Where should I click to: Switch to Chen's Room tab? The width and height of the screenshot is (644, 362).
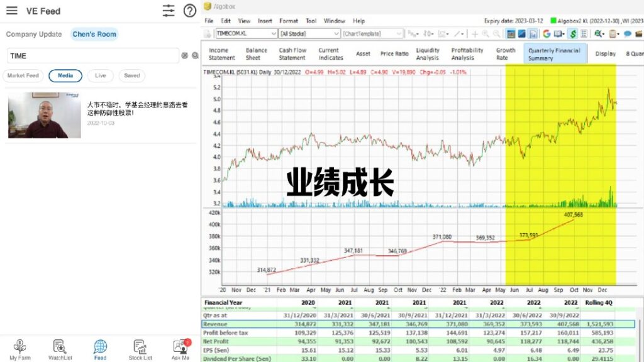click(94, 35)
